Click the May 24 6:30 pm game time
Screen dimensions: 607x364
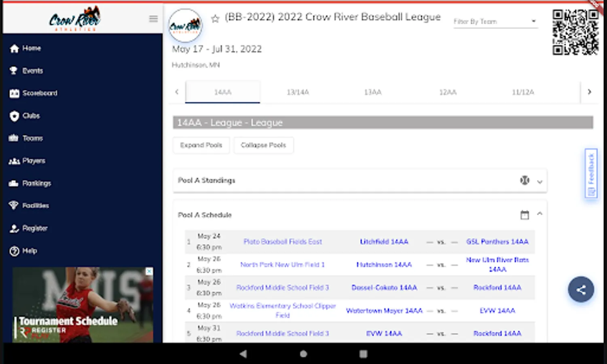pos(209,242)
